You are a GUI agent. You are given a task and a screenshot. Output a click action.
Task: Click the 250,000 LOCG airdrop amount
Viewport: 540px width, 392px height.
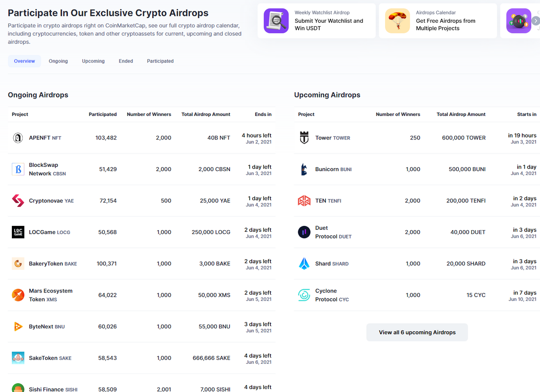click(211, 232)
